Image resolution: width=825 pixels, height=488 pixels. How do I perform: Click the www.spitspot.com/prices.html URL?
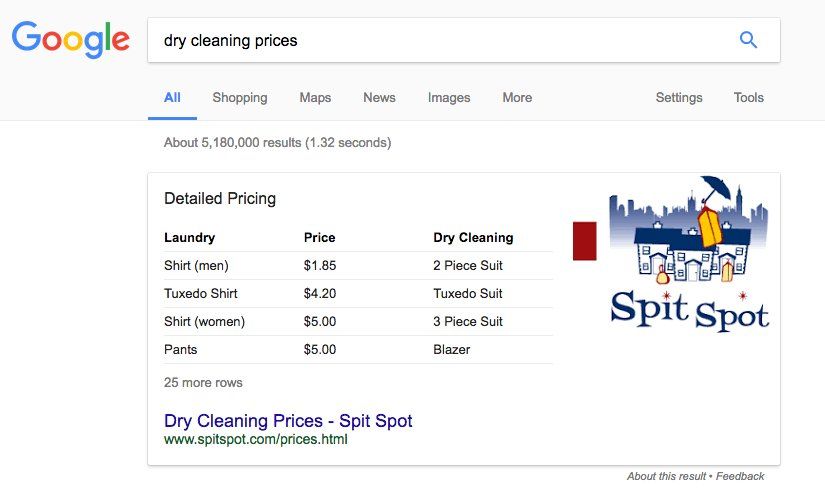pyautogui.click(x=255, y=439)
